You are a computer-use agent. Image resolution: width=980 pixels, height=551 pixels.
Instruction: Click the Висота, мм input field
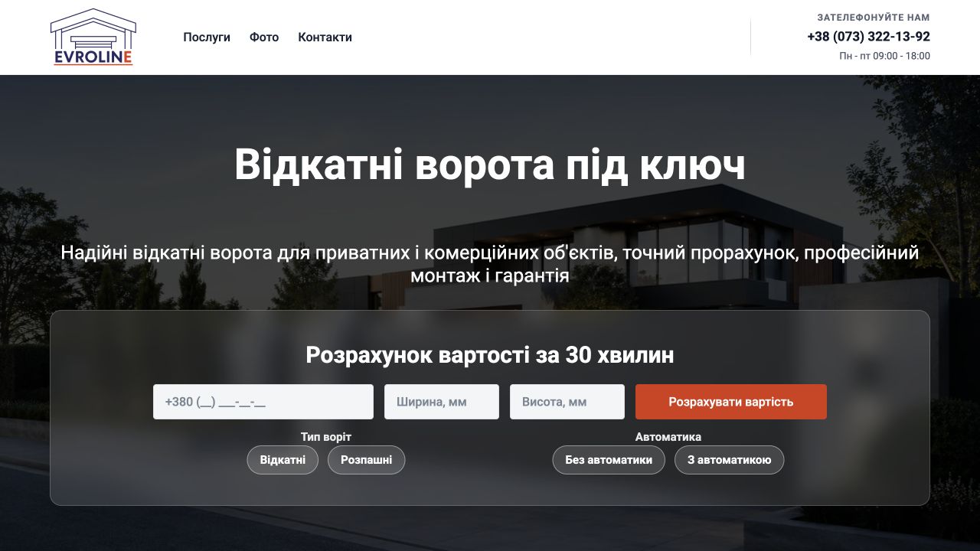[x=567, y=402]
